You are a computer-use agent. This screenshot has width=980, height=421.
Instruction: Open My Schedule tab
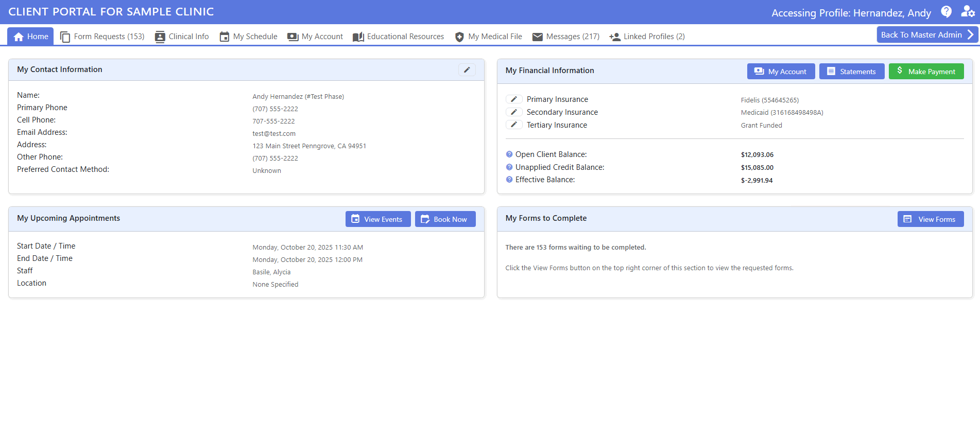pos(248,37)
